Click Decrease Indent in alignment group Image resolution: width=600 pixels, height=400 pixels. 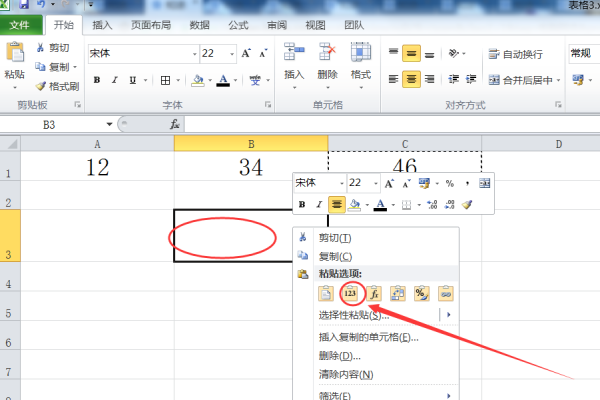pos(454,79)
